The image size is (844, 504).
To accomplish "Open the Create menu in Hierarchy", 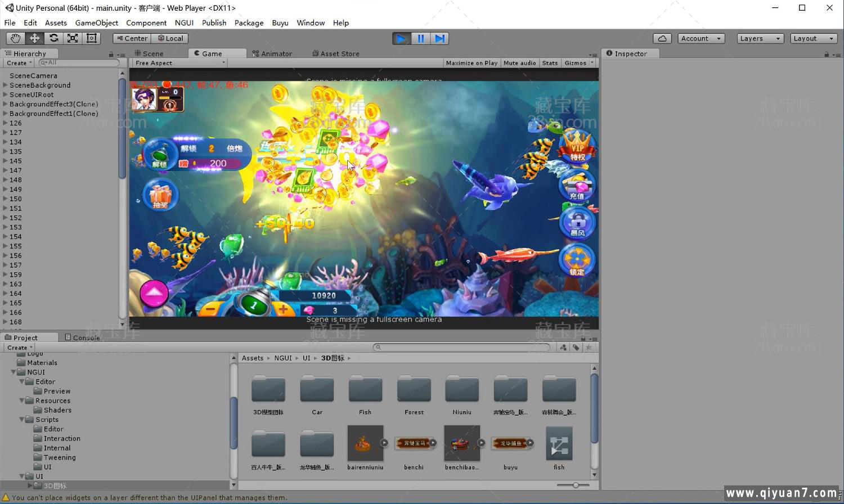I will 18,62.
